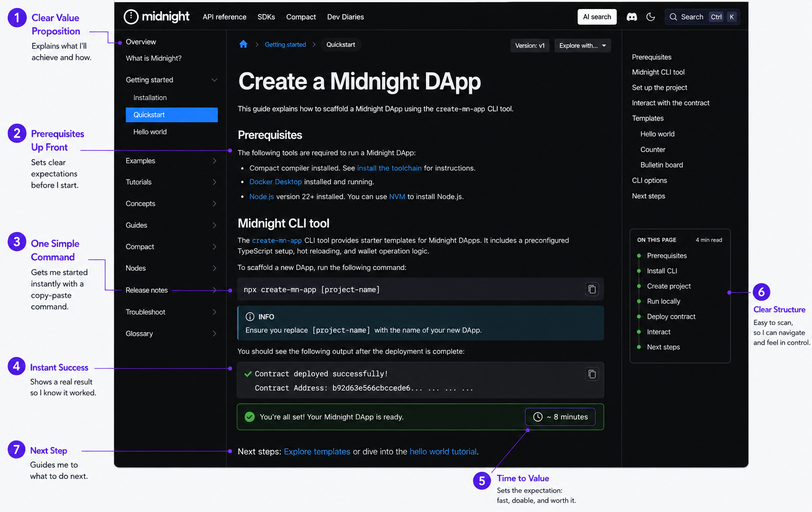Open the AI search button
Viewport: 812px width, 512px height.
[597, 17]
